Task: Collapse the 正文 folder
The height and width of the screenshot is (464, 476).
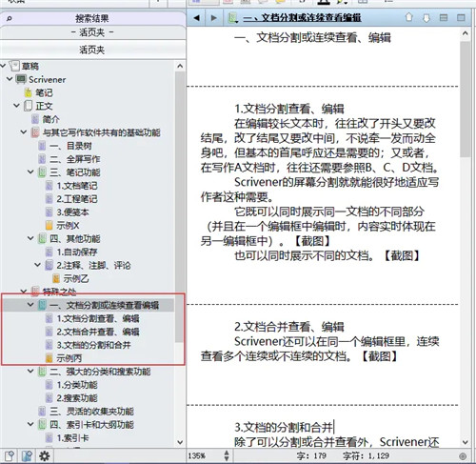Action: click(x=16, y=105)
